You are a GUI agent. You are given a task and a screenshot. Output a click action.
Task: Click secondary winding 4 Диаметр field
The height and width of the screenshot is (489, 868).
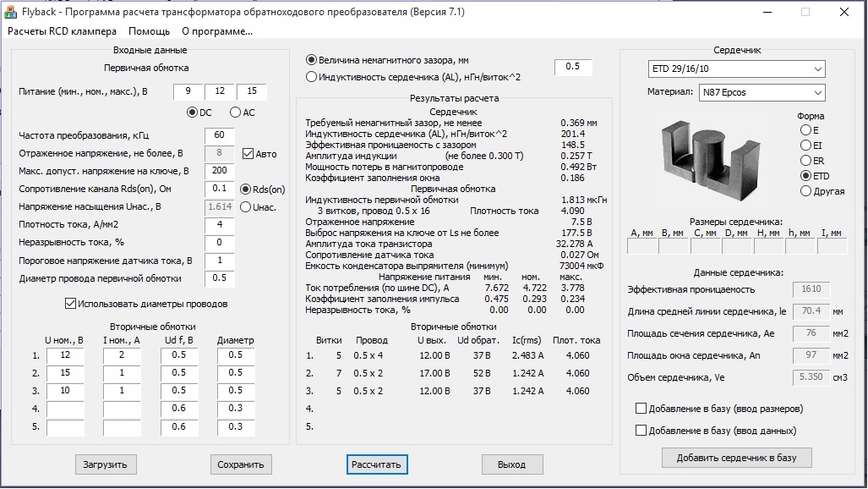[235, 409]
